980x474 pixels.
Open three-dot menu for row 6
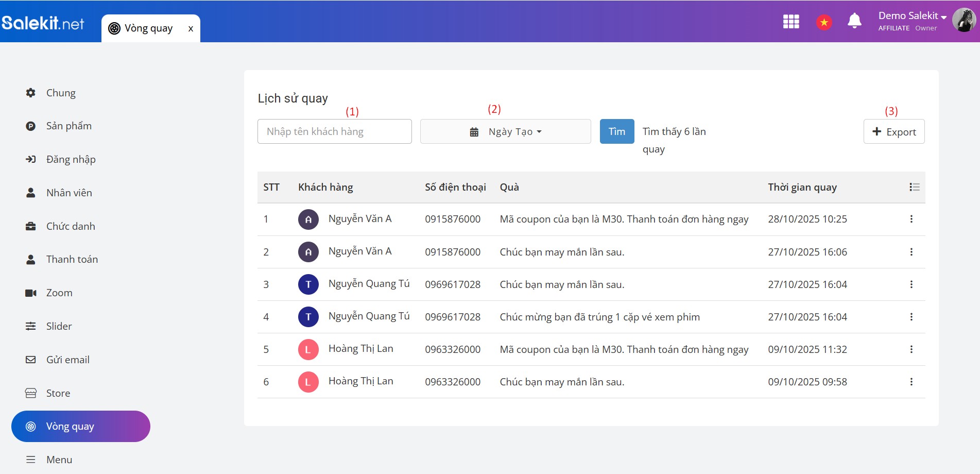(911, 382)
